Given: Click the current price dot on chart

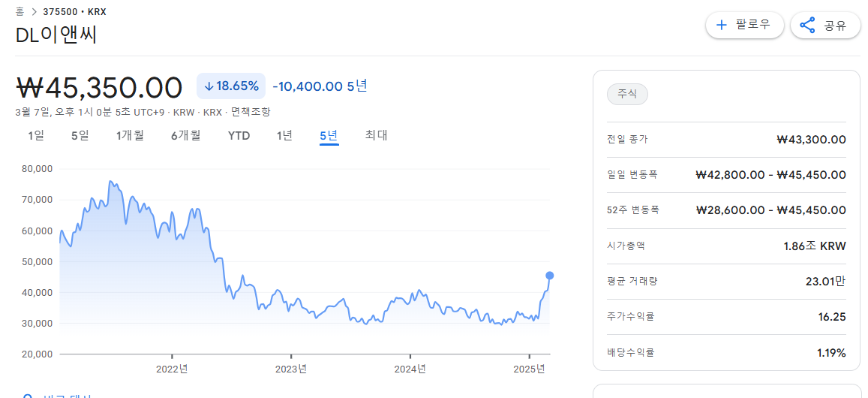Looking at the screenshot, I should point(550,276).
